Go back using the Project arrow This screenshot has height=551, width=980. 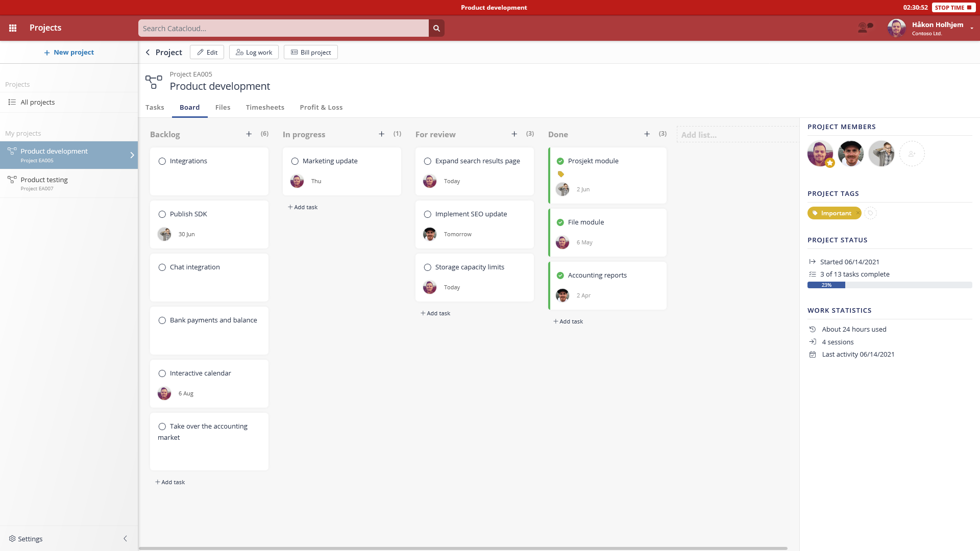coord(148,53)
